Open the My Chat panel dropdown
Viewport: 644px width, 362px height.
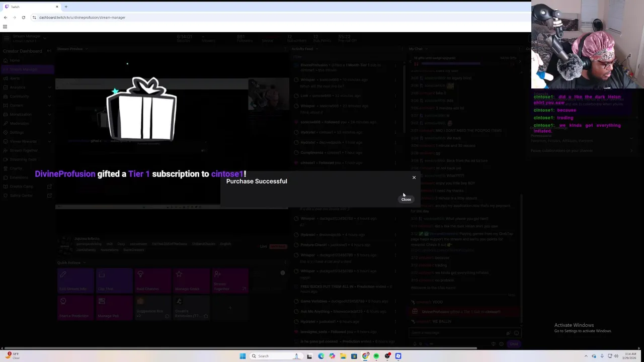[427, 49]
